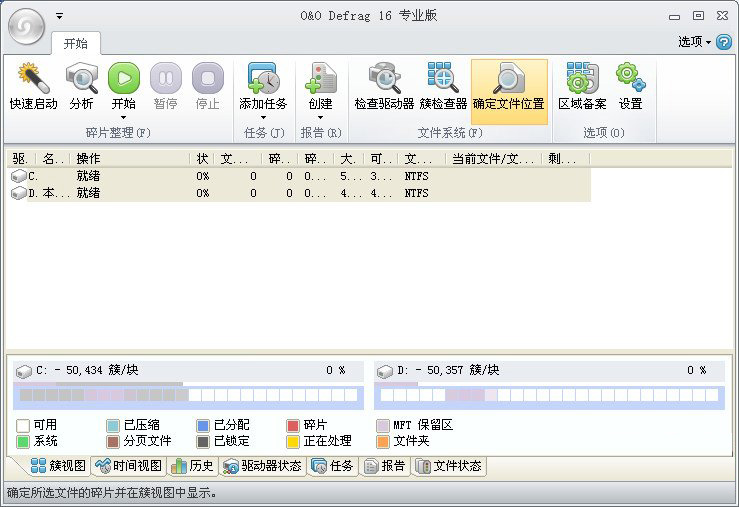Screen dimensions: 739x507
Task: Open the 选项 options dropdown menu
Action: click(695, 42)
